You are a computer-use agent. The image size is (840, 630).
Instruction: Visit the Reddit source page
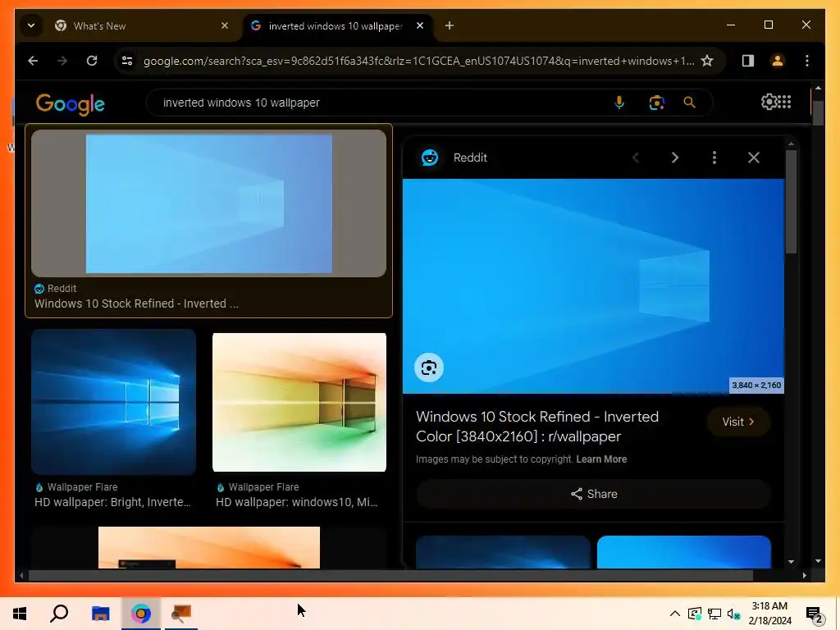click(738, 422)
